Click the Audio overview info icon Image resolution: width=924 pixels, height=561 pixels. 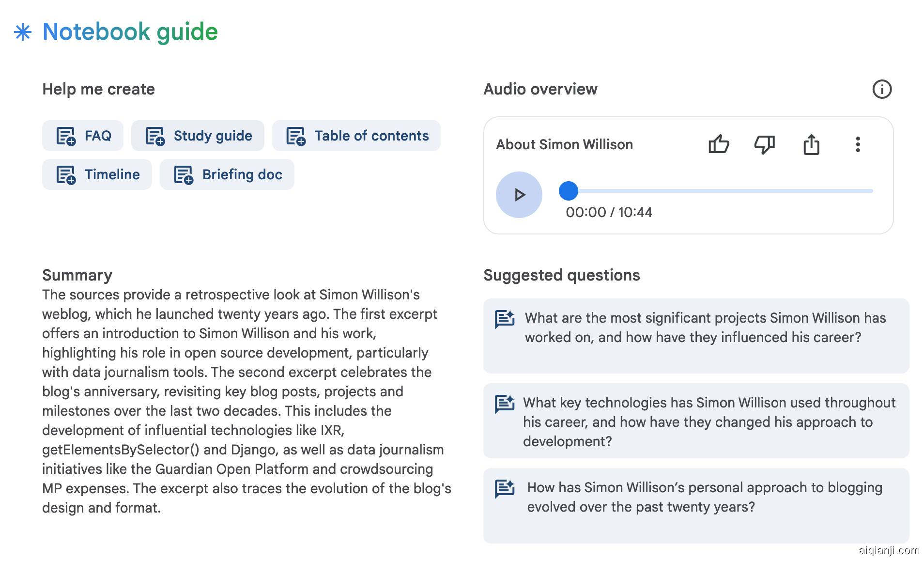pyautogui.click(x=881, y=89)
